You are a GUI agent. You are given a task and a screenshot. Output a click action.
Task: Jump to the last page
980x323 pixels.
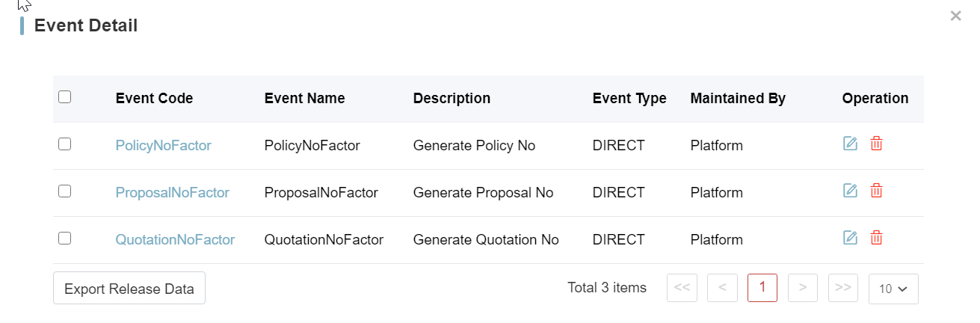pyautogui.click(x=843, y=288)
